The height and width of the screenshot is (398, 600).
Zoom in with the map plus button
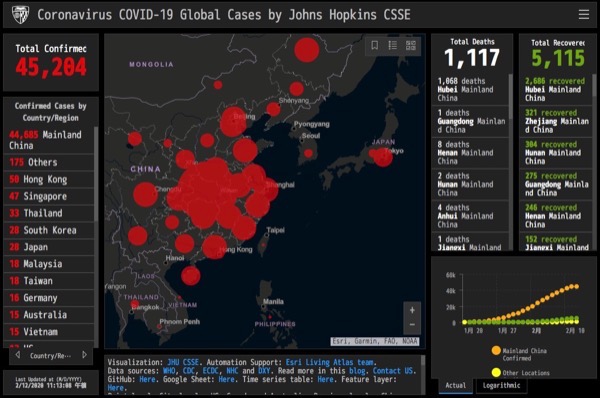tap(412, 310)
